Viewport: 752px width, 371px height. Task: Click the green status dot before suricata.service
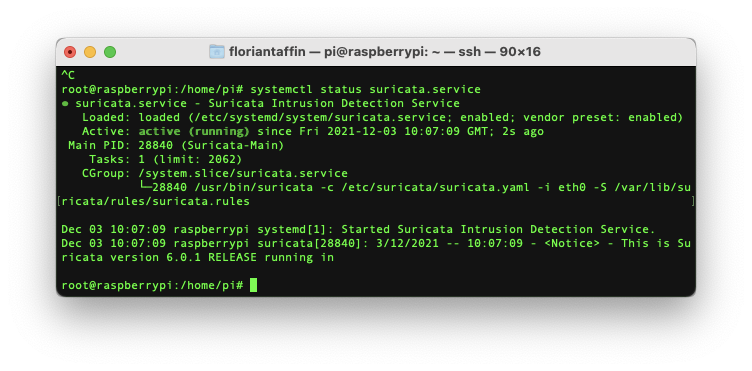point(65,104)
